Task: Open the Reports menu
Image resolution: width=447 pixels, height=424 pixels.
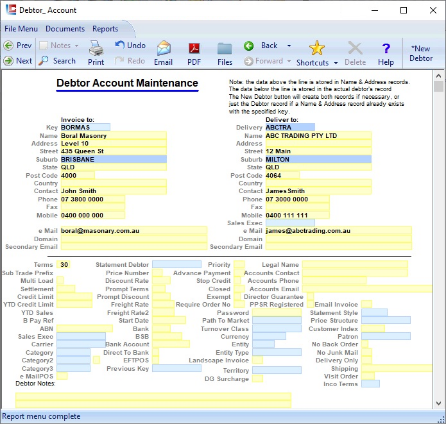Action: (105, 29)
